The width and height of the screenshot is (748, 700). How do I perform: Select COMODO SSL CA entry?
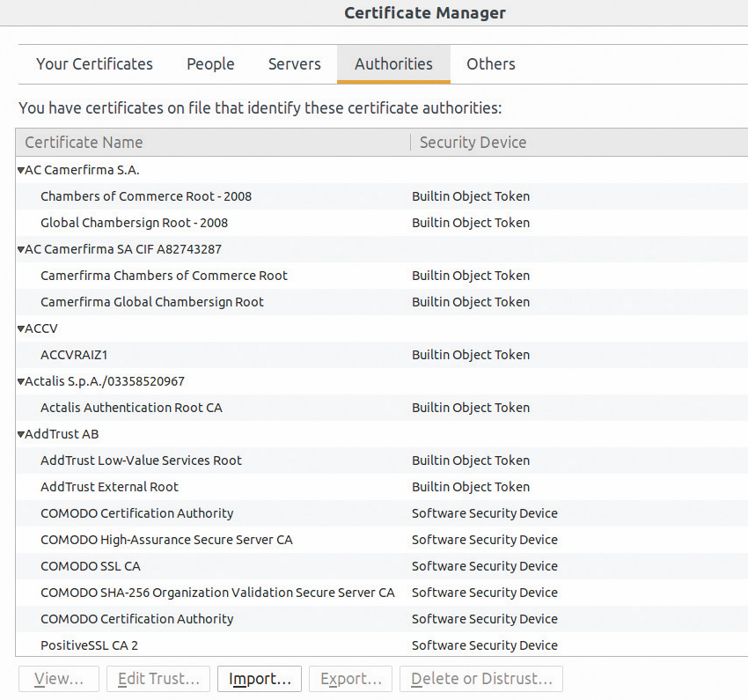coord(90,566)
